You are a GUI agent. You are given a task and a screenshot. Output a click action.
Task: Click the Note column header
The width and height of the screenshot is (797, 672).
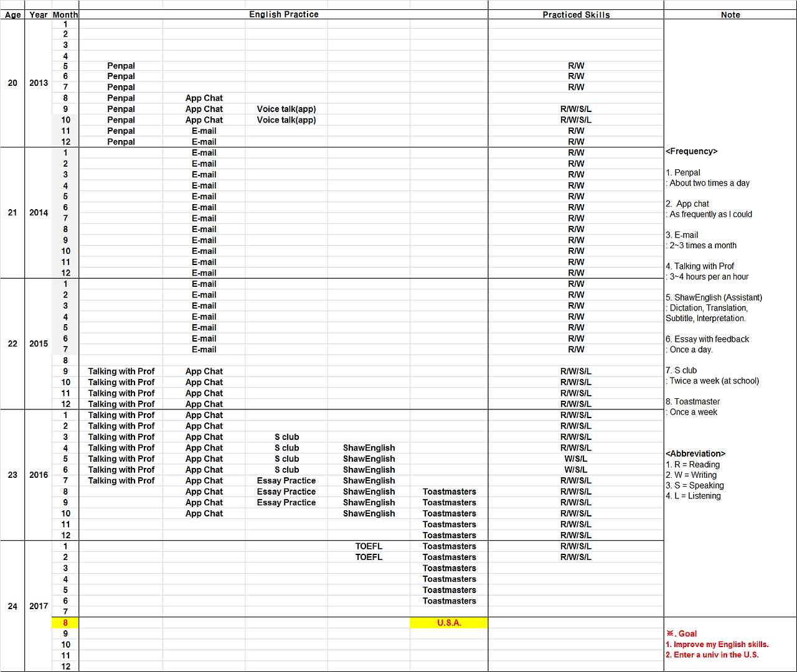730,14
